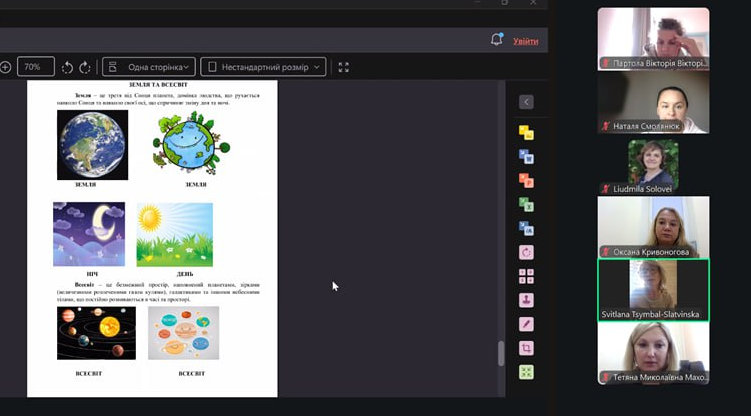Click the yellow convert tool icon
This screenshot has height=416, width=751.
coord(526,132)
